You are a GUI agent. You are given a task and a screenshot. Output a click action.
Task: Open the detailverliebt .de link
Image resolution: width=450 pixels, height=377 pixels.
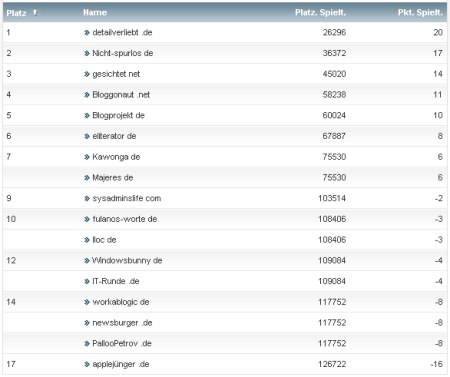click(122, 32)
